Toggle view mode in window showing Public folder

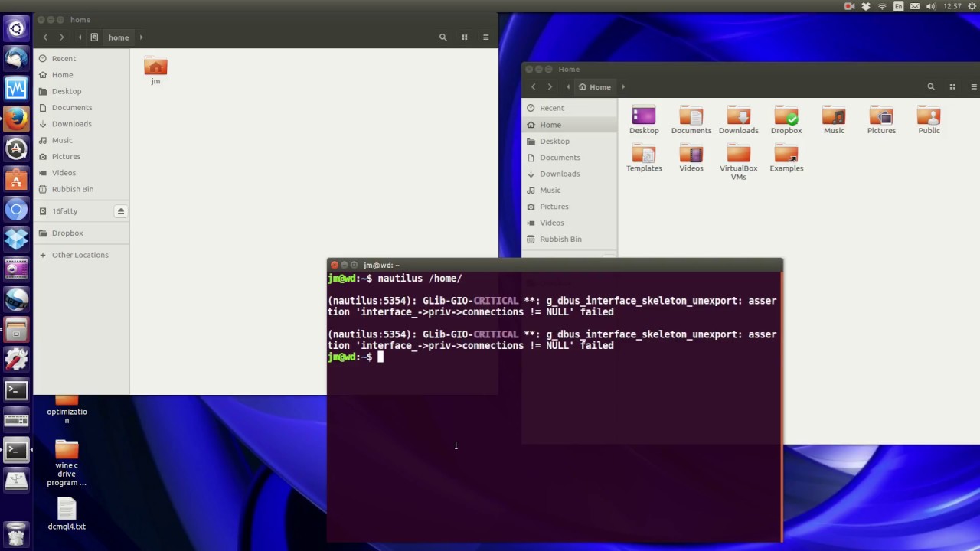tap(952, 87)
